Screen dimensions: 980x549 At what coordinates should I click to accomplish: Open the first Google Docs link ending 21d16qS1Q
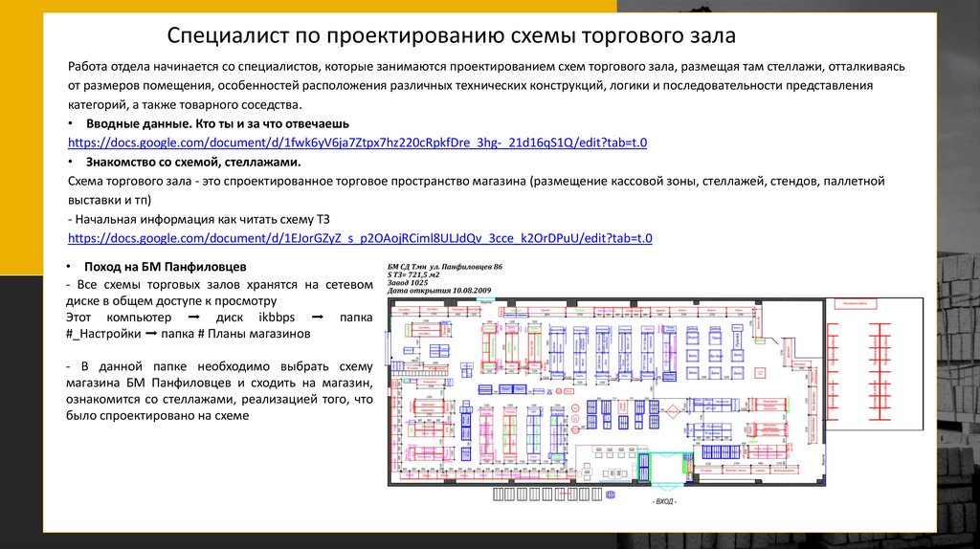coord(358,143)
